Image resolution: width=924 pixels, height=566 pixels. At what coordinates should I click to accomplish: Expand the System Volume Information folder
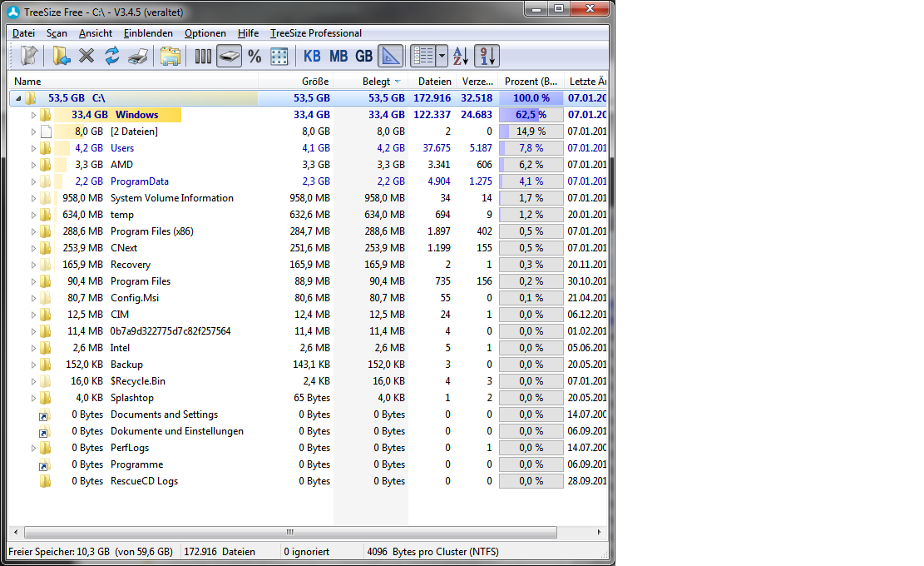(33, 198)
